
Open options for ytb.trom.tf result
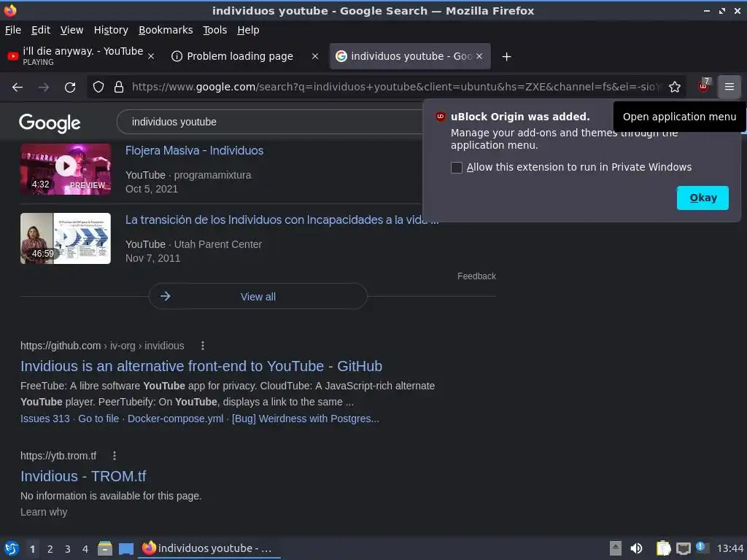click(115, 456)
